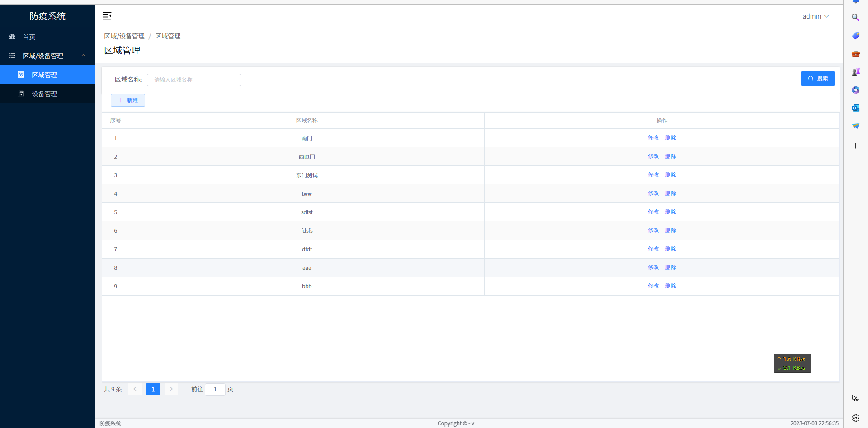Click 删除 for tww row
This screenshot has height=428, width=868.
point(671,193)
